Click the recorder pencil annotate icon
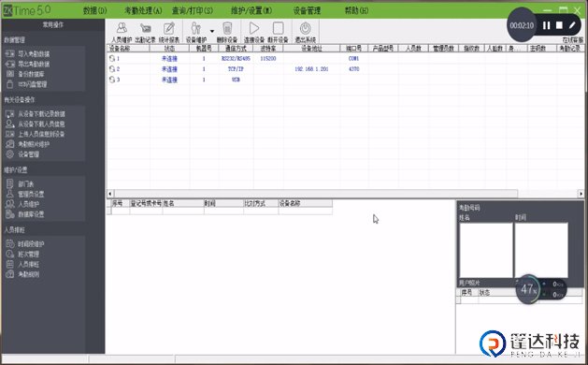Image resolution: width=588 pixels, height=365 pixels. (x=572, y=25)
